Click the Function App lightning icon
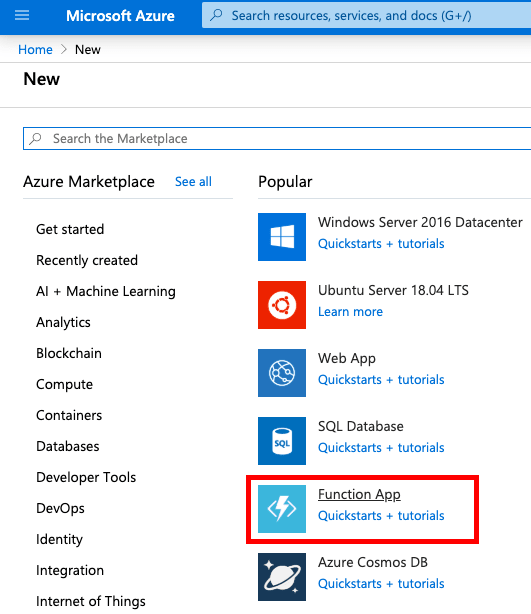The image size is (531, 614). pos(282,509)
